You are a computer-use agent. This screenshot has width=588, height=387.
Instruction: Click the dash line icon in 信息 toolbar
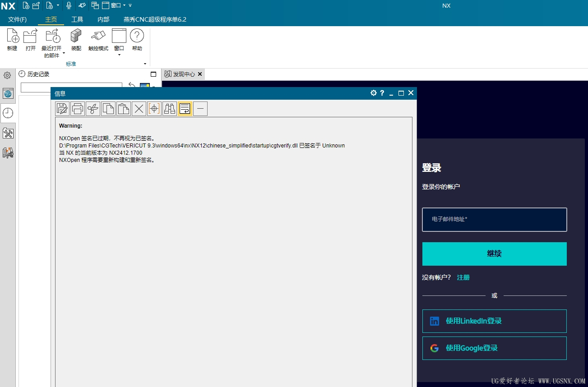click(x=200, y=109)
